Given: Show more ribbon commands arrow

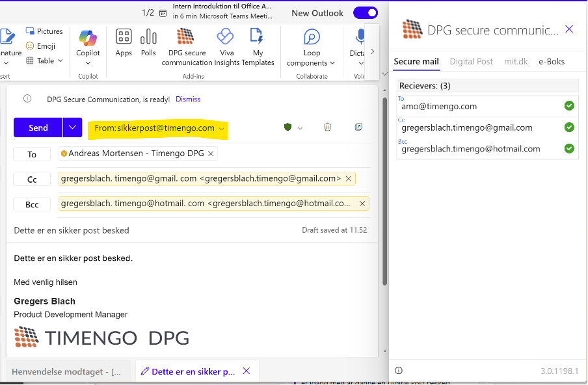Looking at the screenshot, I should (372, 51).
